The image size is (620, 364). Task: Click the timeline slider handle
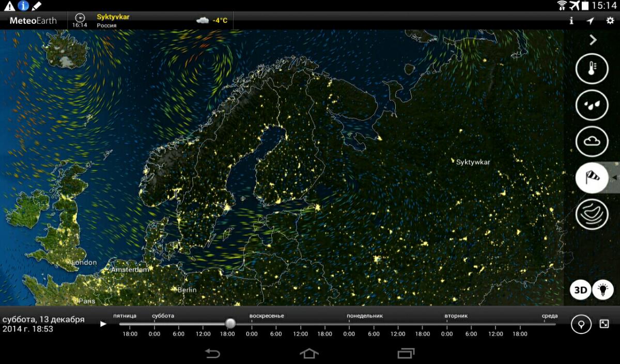coord(230,323)
